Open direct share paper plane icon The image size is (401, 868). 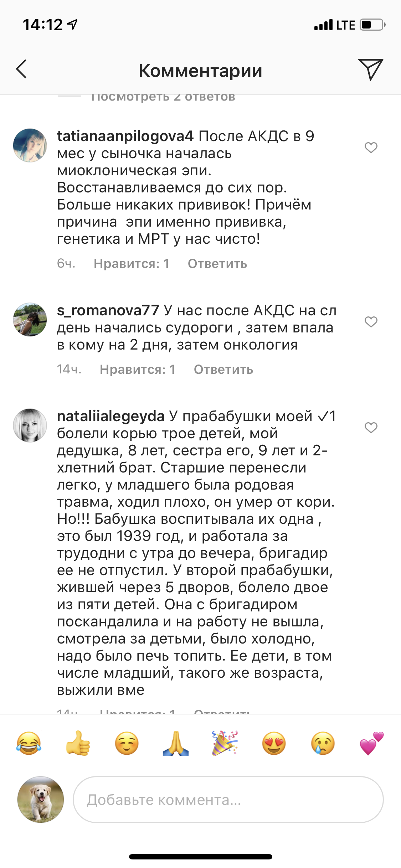(x=370, y=69)
